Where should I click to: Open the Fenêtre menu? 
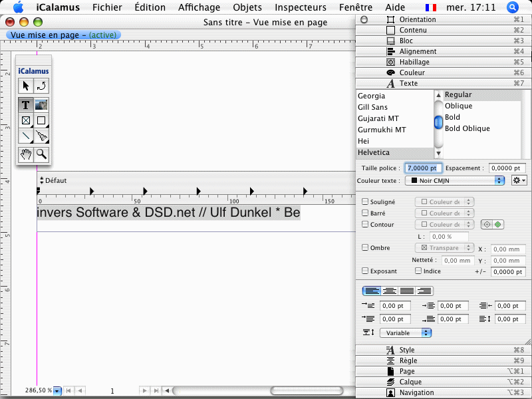point(356,7)
